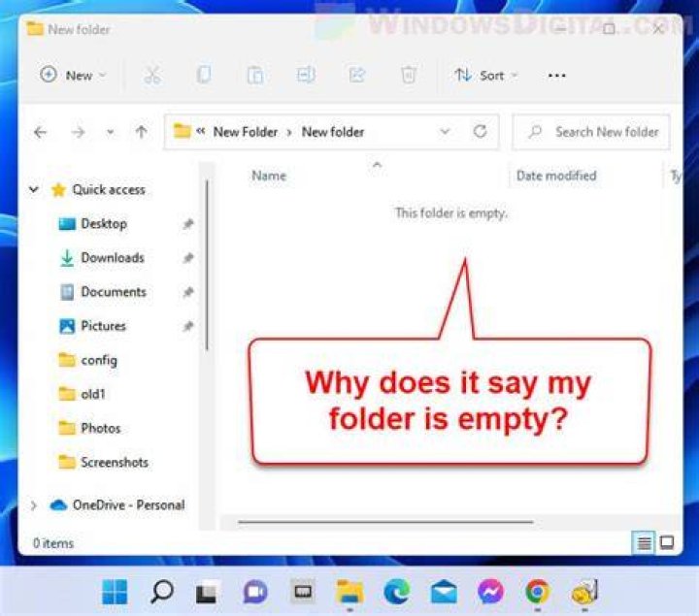Open File Explorer from taskbar
Viewport: 699px width, 616px height.
coord(349,592)
